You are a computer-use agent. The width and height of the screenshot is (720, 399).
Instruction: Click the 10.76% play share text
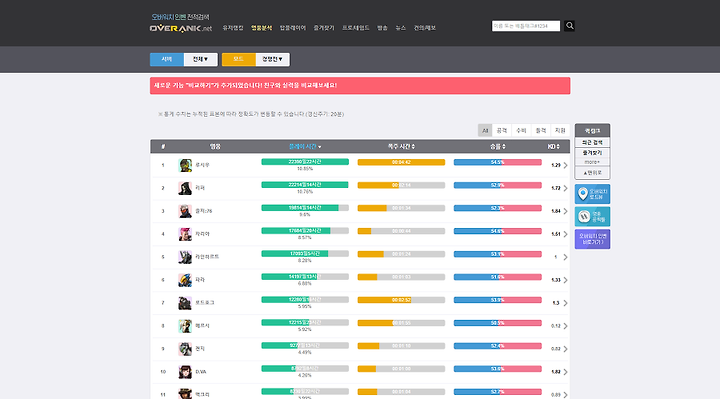pos(305,192)
